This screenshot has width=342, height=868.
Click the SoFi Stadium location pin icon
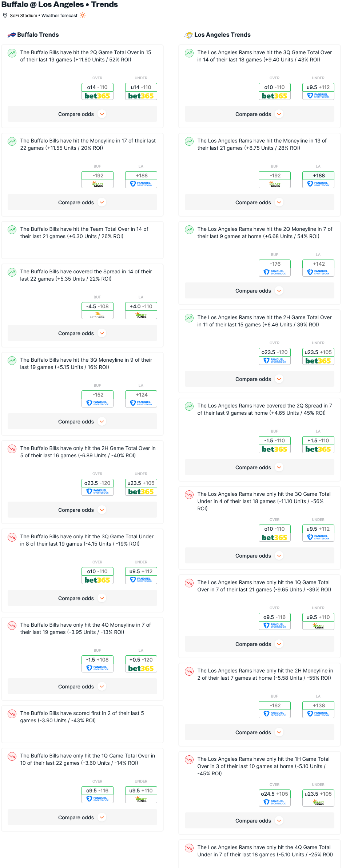point(5,15)
